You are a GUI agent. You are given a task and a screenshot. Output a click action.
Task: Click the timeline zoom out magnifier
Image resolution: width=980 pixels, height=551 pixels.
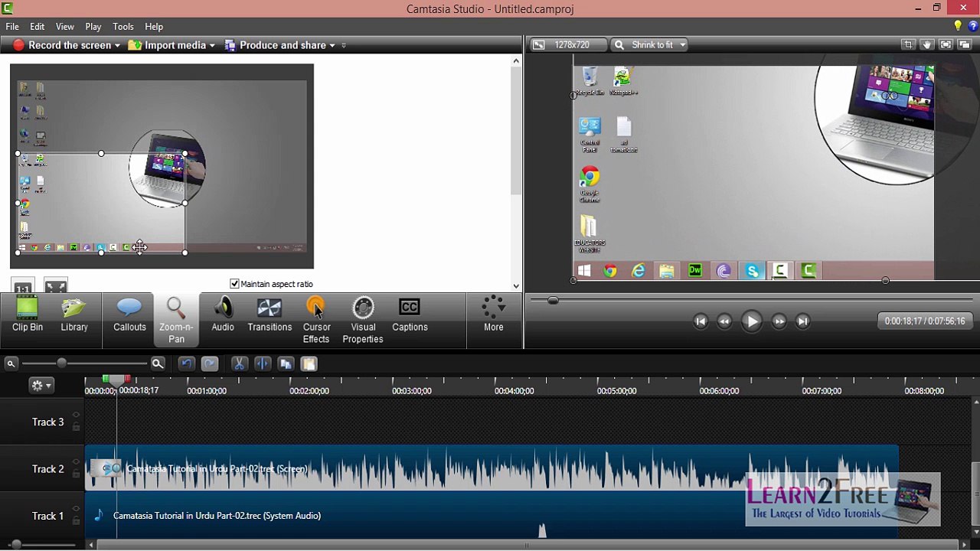pyautogui.click(x=11, y=364)
